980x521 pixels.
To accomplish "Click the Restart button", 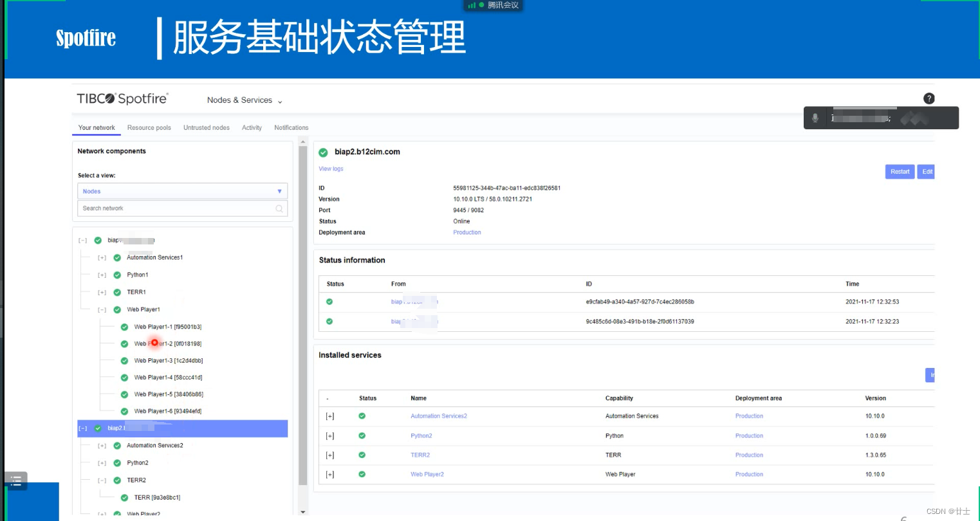I will pyautogui.click(x=900, y=172).
